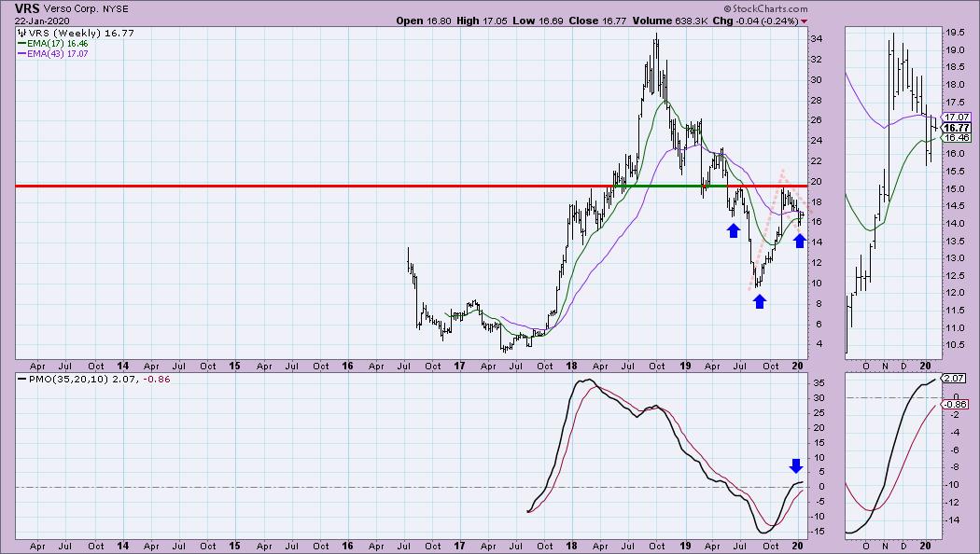Click the red down-triangle change indicator
Image resolution: width=980 pixels, height=554 pixels.
click(804, 21)
